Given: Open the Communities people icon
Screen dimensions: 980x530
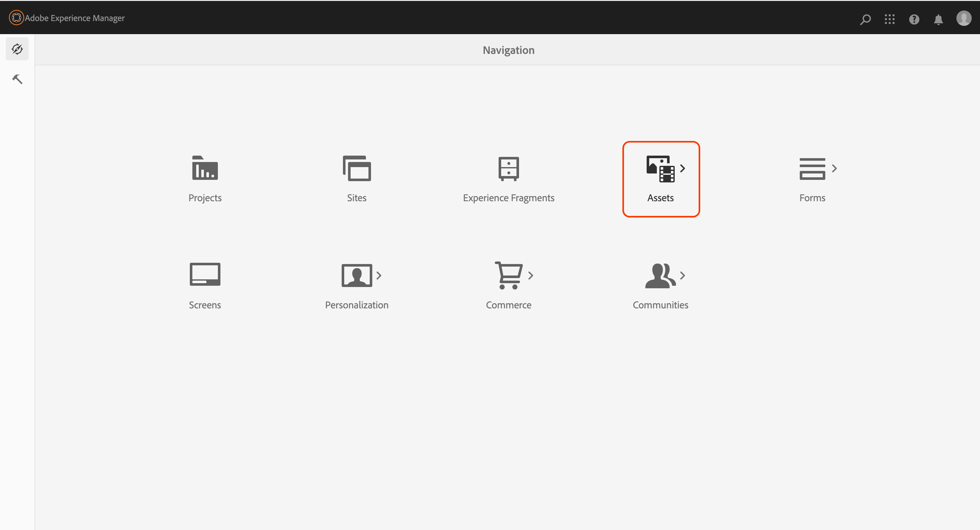Looking at the screenshot, I should point(660,275).
